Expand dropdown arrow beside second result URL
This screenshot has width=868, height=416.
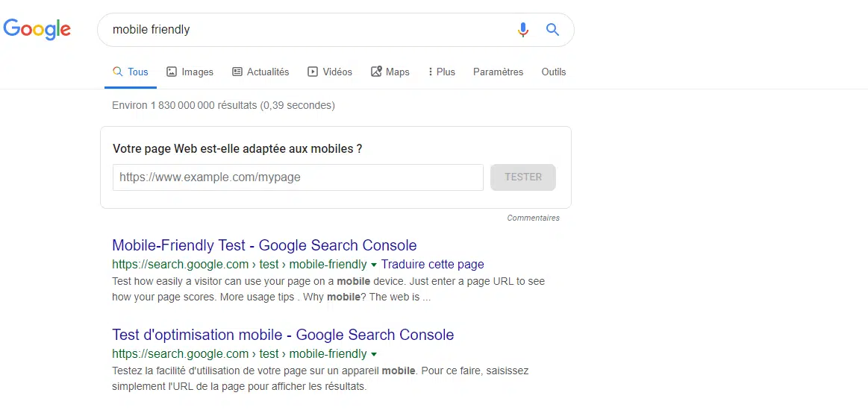tap(374, 354)
